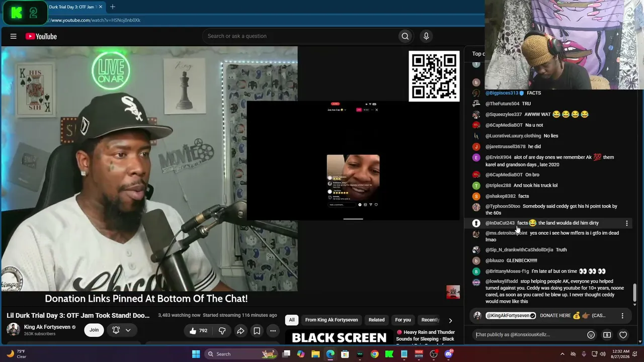Show more filter chips with right chevron
The image size is (644, 362).
[x=450, y=320]
